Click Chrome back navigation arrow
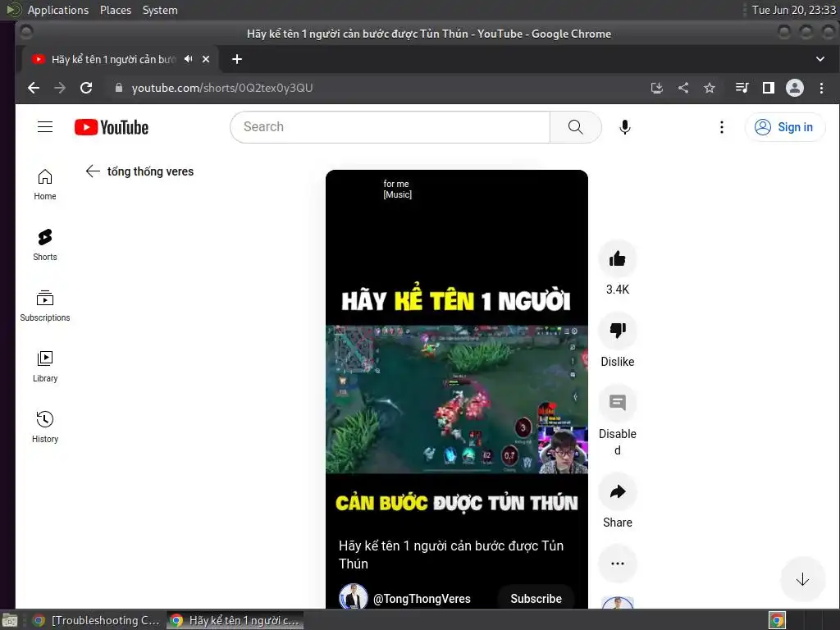The width and height of the screenshot is (840, 630). pos(33,88)
